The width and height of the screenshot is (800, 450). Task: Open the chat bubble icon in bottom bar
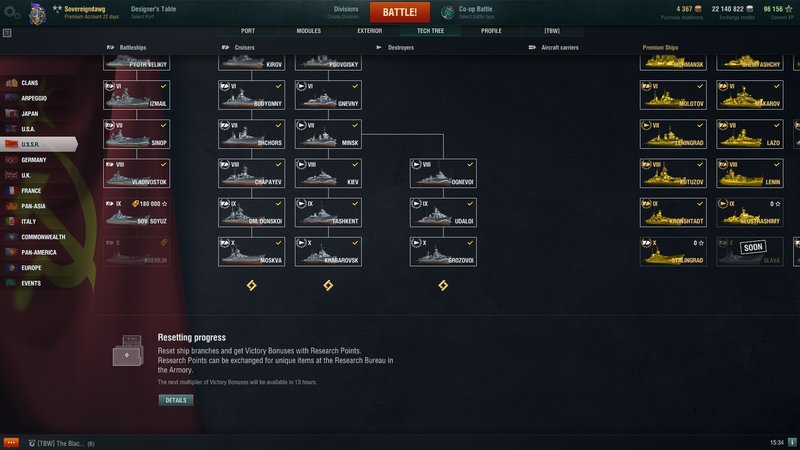[11, 443]
